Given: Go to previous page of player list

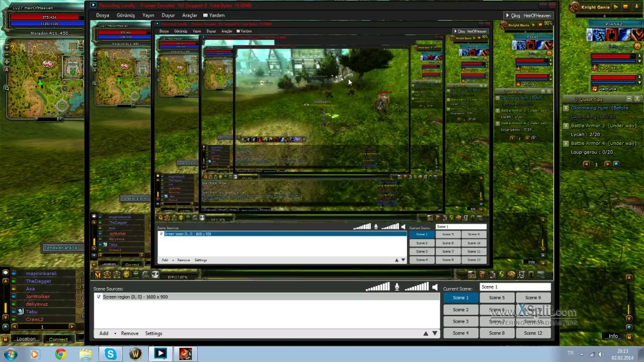Looking at the screenshot, I should [14, 327].
